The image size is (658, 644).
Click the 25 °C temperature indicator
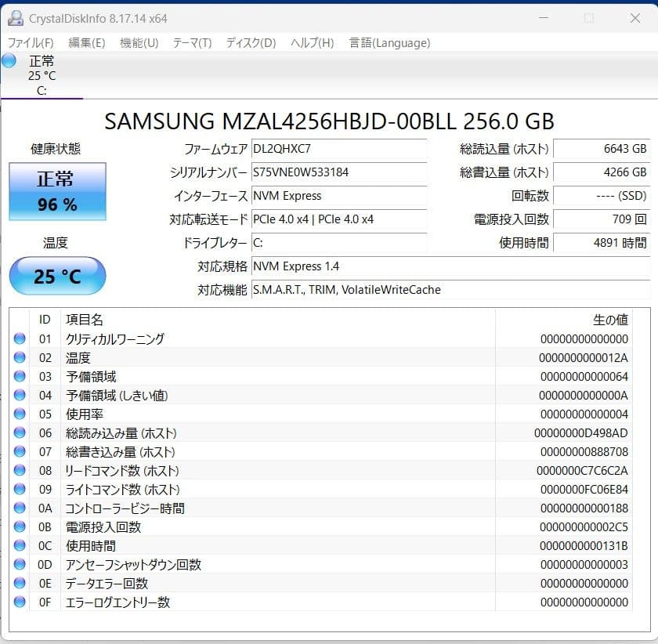point(56,276)
